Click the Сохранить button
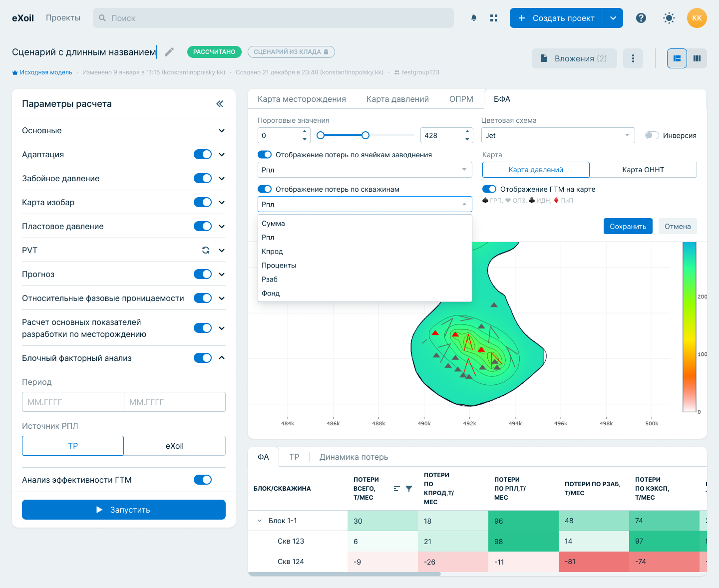This screenshot has width=719, height=588. click(x=628, y=226)
